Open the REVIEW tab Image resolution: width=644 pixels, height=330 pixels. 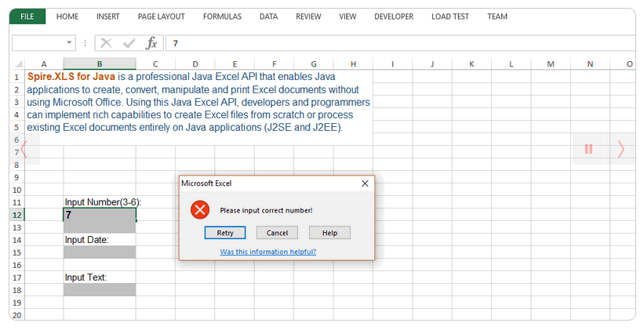(308, 16)
